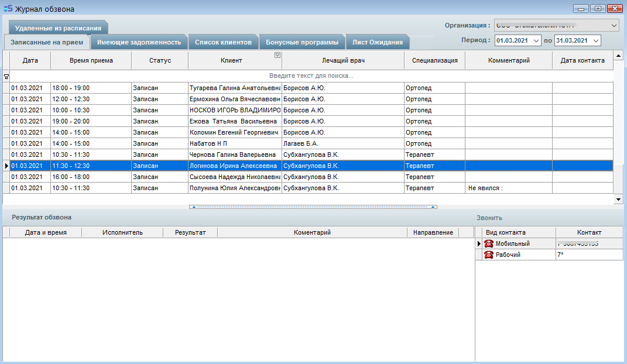Click the filter row funnel icon
The width and height of the screenshot is (627, 364).
(x=6, y=76)
